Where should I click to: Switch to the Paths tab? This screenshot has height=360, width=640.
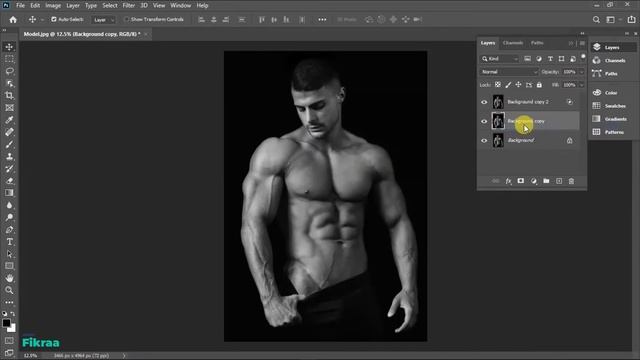537,43
